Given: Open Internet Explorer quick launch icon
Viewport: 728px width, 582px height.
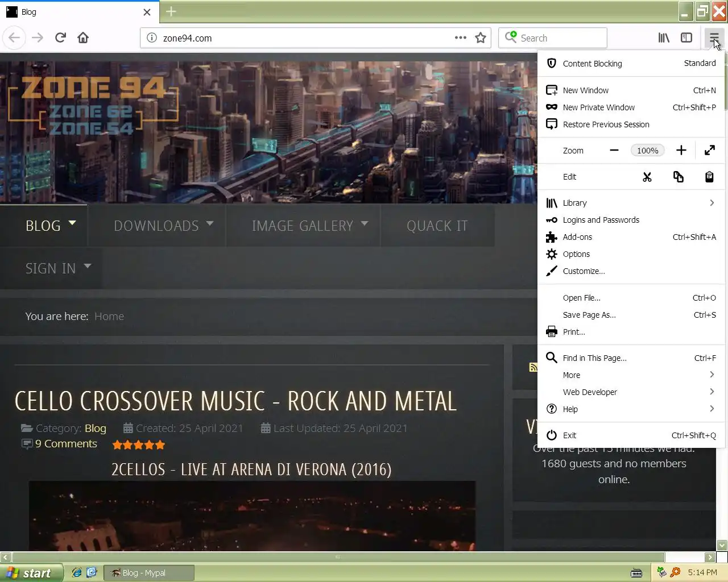Looking at the screenshot, I should click(x=77, y=572).
